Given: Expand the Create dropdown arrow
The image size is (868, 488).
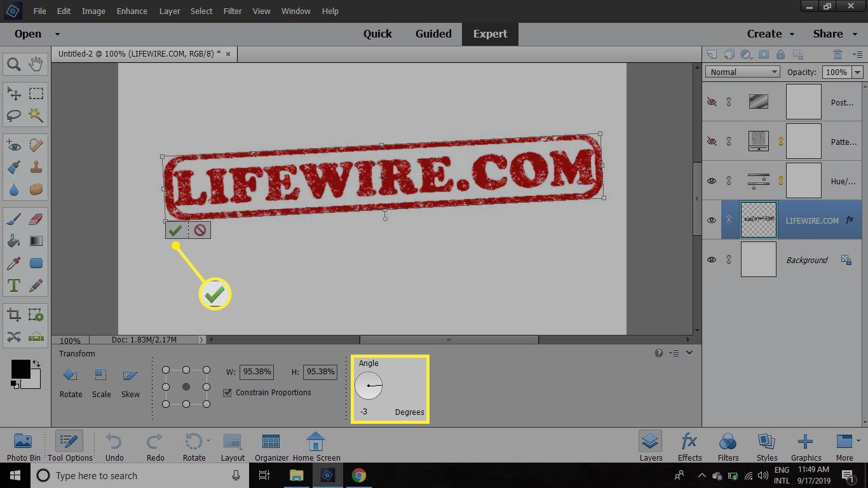Looking at the screenshot, I should pos(792,34).
